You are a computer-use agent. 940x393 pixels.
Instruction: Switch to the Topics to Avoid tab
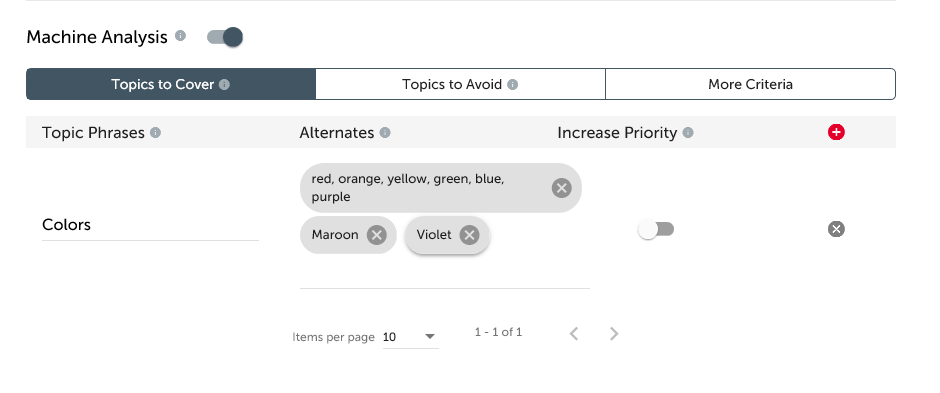tap(460, 84)
